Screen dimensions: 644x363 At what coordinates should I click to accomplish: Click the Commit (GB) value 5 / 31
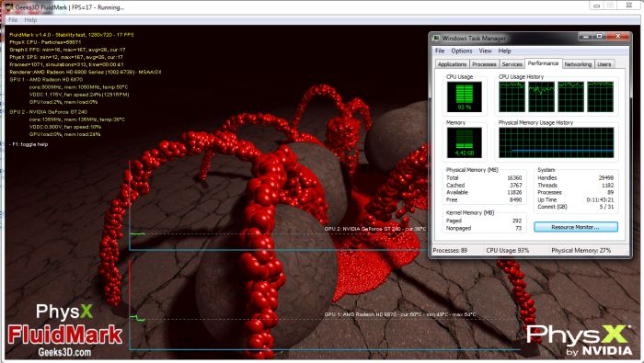coord(606,207)
